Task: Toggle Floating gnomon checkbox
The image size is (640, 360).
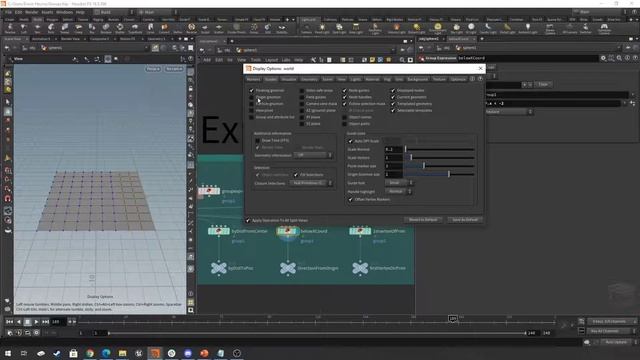Action: (x=251, y=90)
